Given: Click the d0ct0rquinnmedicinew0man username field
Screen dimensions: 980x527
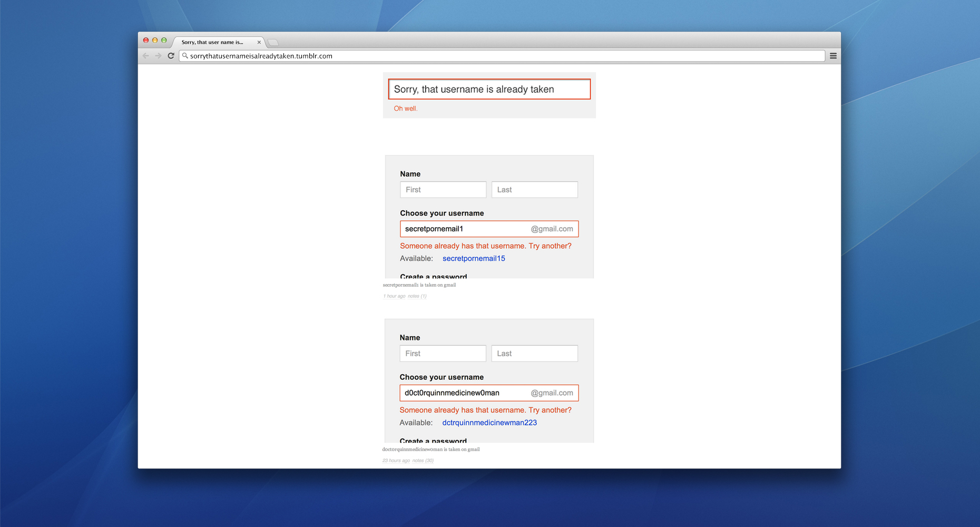Looking at the screenshot, I should (x=489, y=393).
